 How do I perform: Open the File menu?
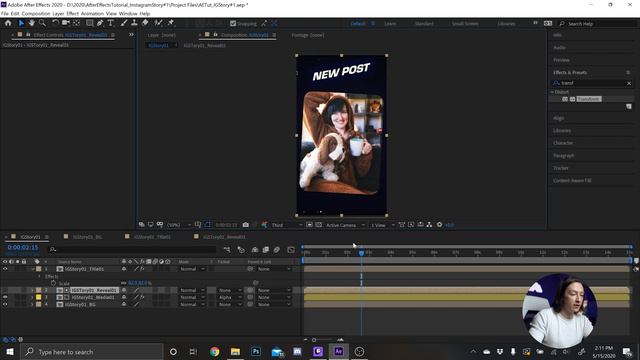point(5,13)
